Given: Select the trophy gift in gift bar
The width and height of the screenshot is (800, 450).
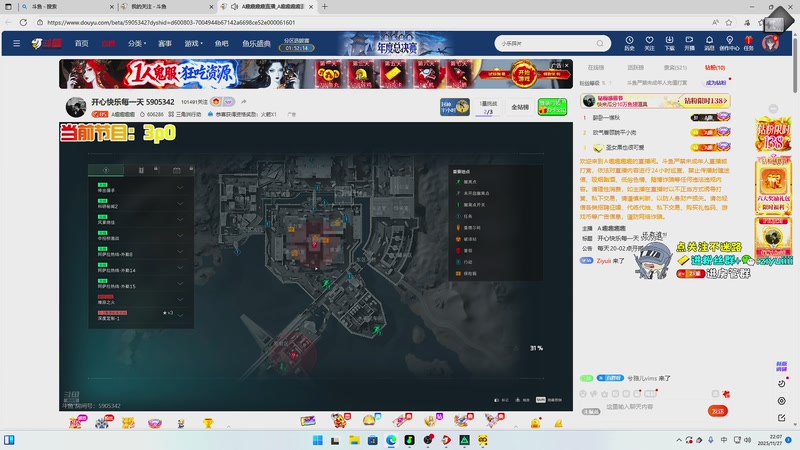Looking at the screenshot, I should tap(208, 422).
